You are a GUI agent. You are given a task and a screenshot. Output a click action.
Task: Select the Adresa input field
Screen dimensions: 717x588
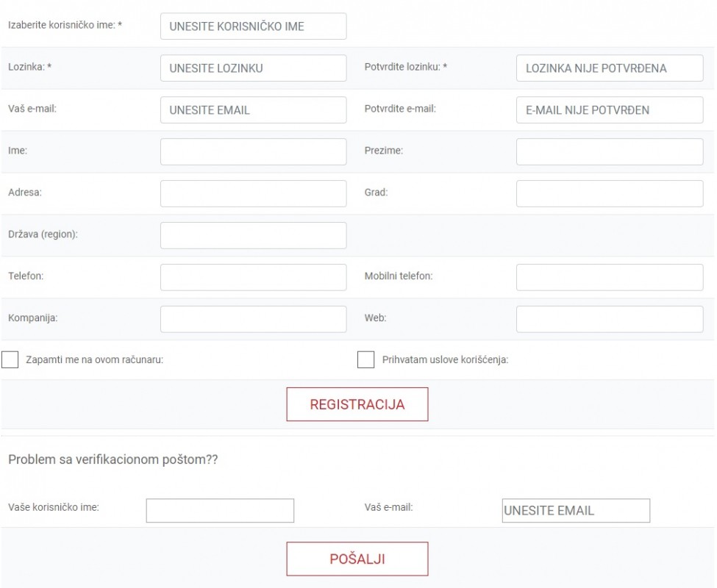253,193
